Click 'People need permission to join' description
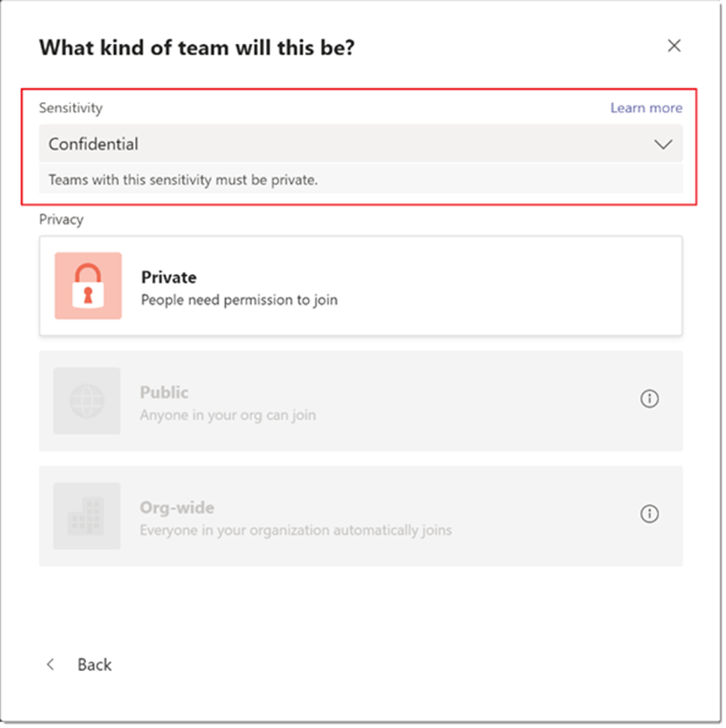The width and height of the screenshot is (726, 728). click(240, 301)
